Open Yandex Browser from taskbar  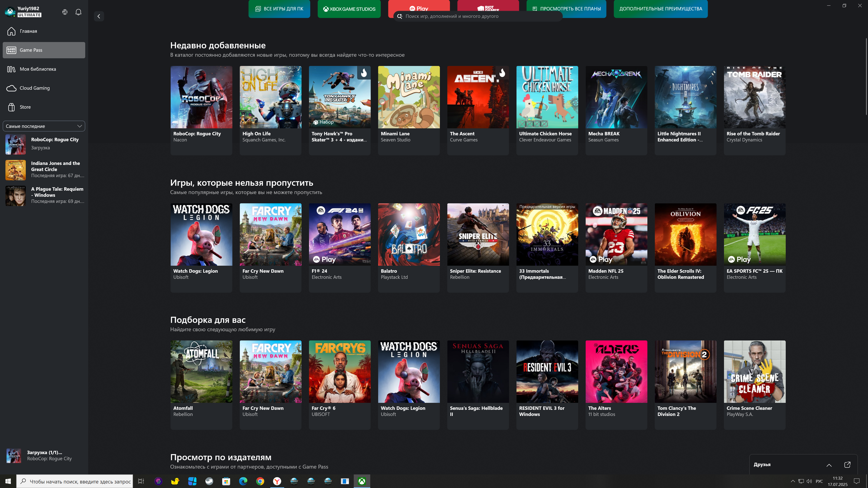click(277, 481)
